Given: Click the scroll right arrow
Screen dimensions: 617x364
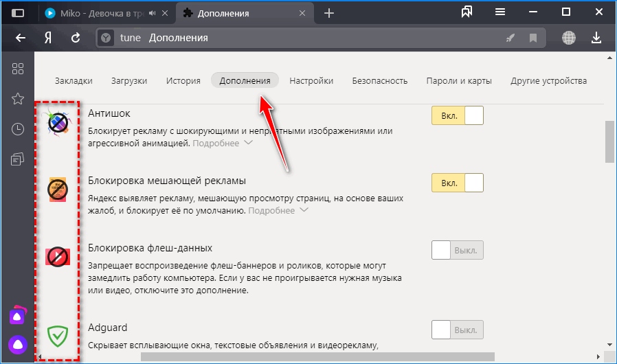Looking at the screenshot, I should point(598,357).
